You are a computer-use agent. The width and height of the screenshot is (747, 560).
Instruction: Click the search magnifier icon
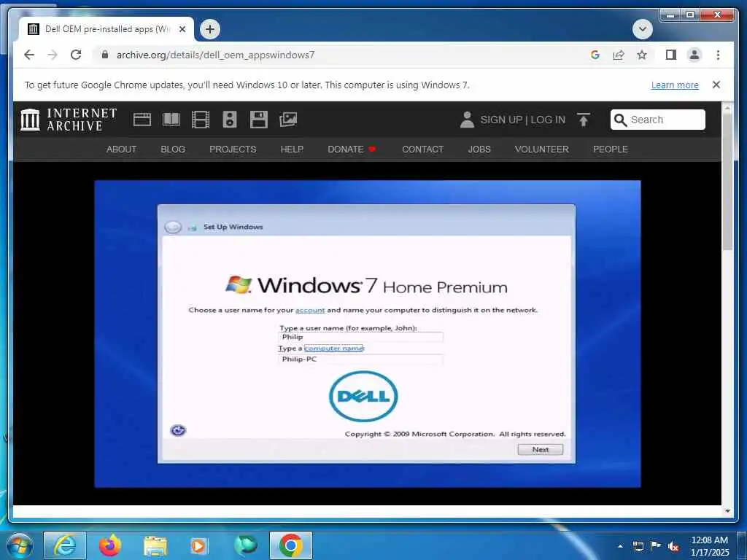click(x=620, y=120)
